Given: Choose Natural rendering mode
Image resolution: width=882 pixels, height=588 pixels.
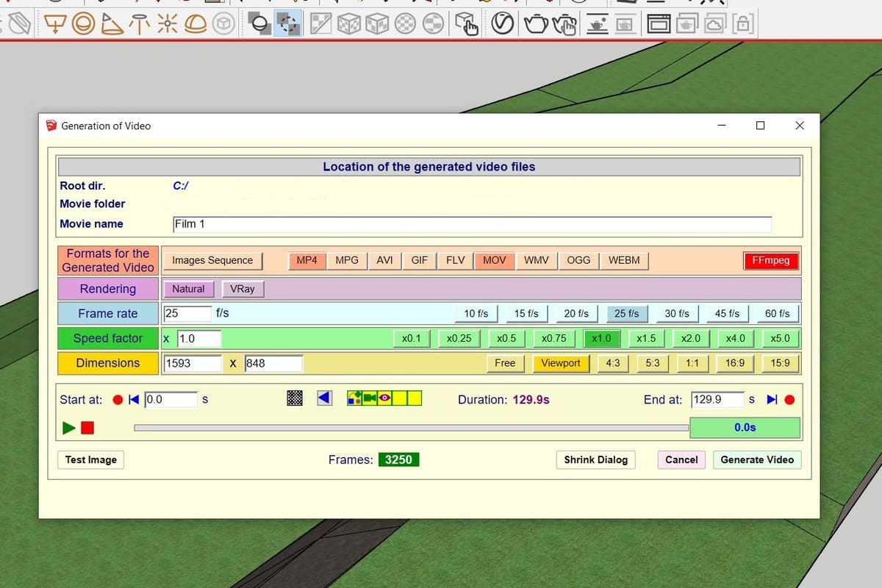Looking at the screenshot, I should [188, 289].
